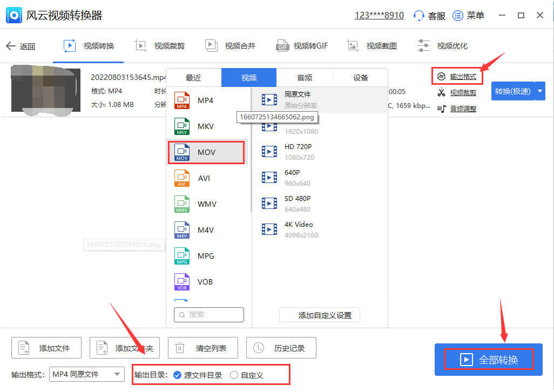Click the format 搜索 search field
This screenshot has width=554, height=392.
tap(209, 315)
